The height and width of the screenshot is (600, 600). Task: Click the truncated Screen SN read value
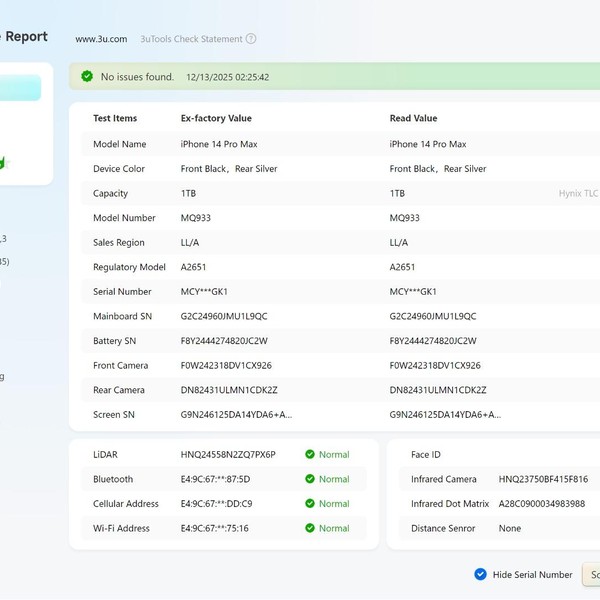coord(445,414)
